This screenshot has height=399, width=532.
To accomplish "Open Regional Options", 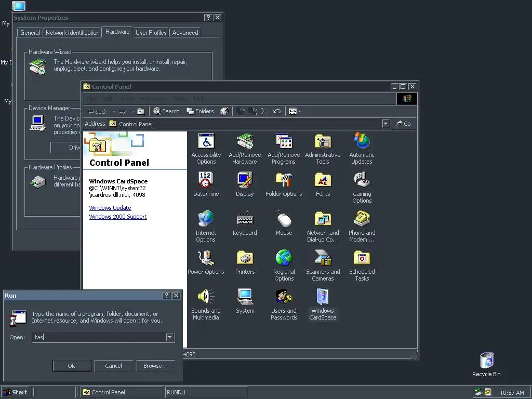I will (x=284, y=265).
